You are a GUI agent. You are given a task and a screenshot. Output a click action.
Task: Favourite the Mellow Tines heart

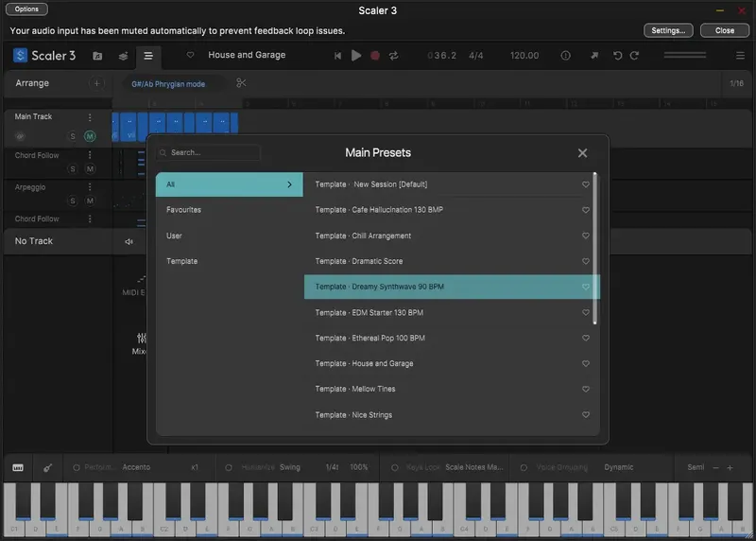pyautogui.click(x=585, y=389)
